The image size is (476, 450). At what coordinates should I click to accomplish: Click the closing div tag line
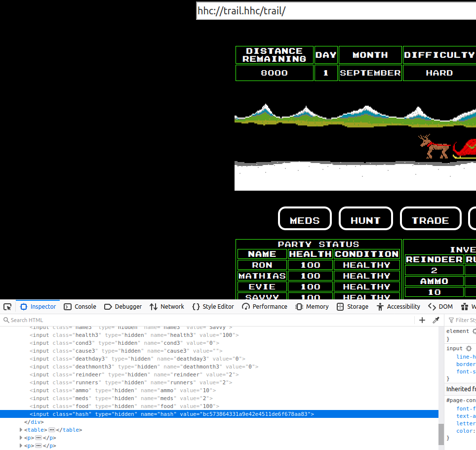(34, 422)
